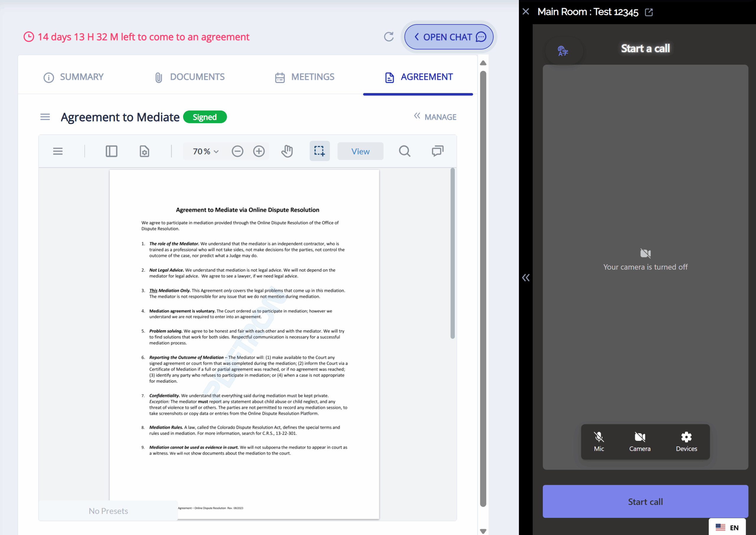Open Devices settings for the call
This screenshot has width=756, height=535.
[686, 441]
